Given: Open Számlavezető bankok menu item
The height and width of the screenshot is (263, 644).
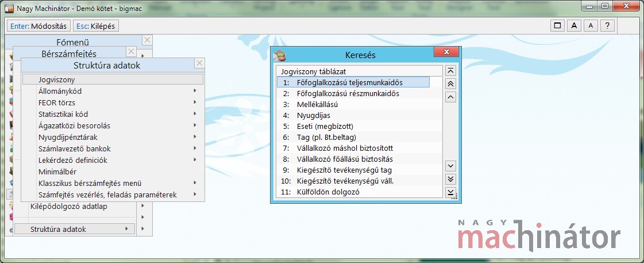Looking at the screenshot, I should pos(113,148).
